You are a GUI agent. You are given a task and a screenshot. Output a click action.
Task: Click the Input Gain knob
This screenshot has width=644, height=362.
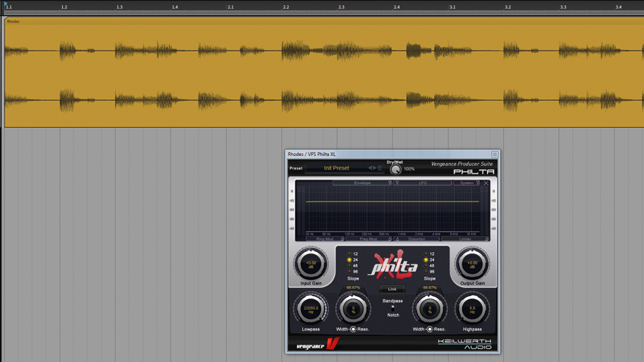pos(311,264)
